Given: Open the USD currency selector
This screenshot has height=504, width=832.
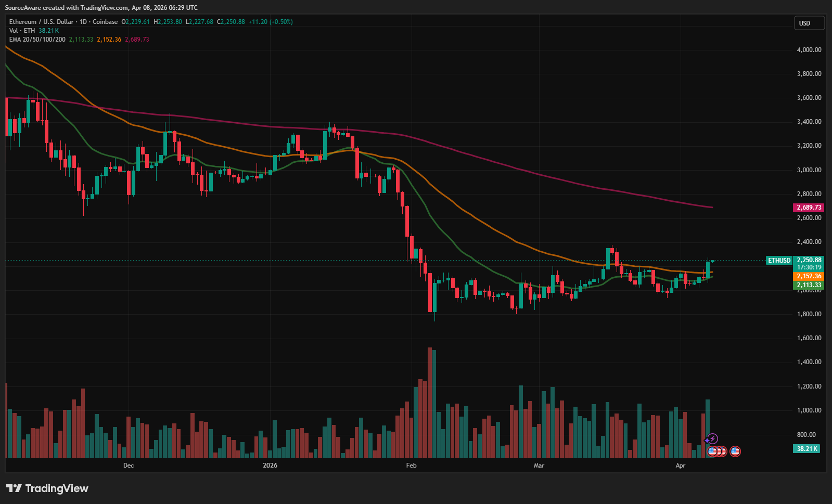Looking at the screenshot, I should click(x=809, y=23).
